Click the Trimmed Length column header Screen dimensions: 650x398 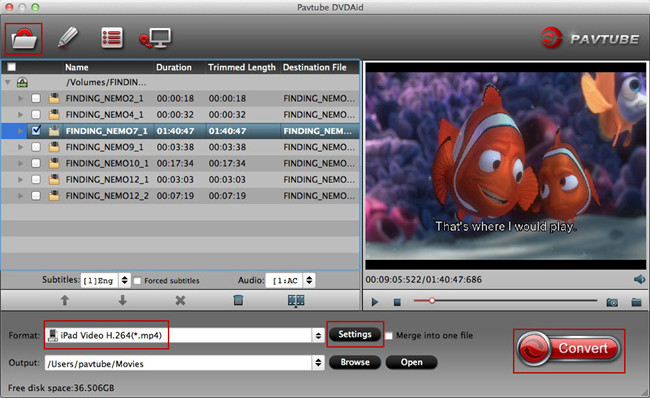click(242, 67)
